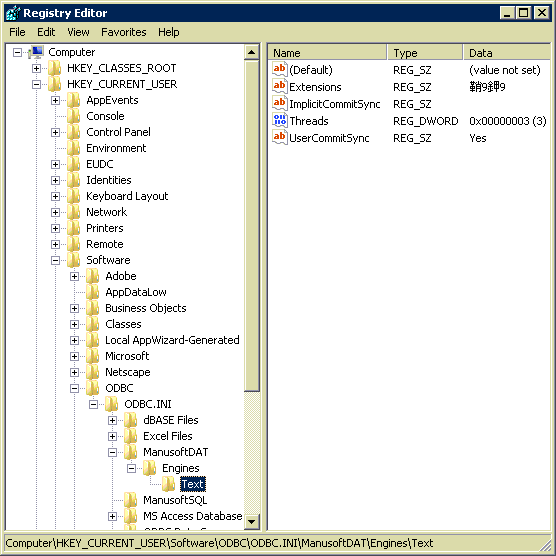Select the Identities key label
556x556 pixels.
[109, 180]
